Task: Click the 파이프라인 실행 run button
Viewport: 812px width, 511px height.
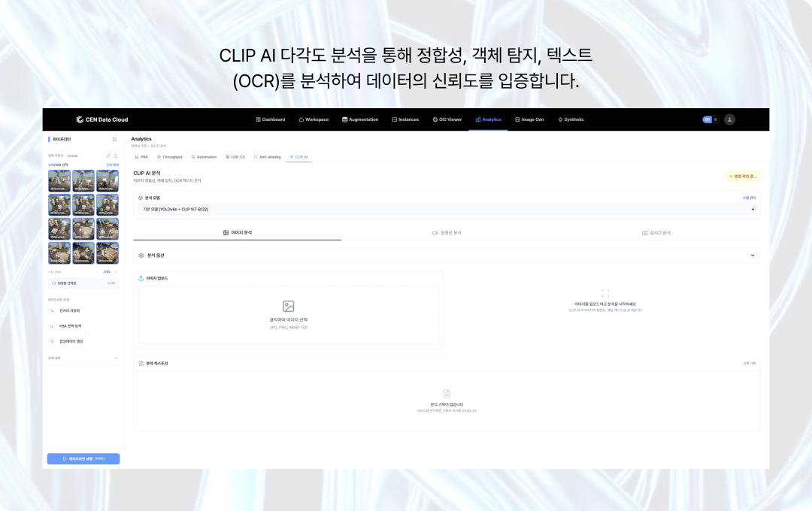Action: 83,458
